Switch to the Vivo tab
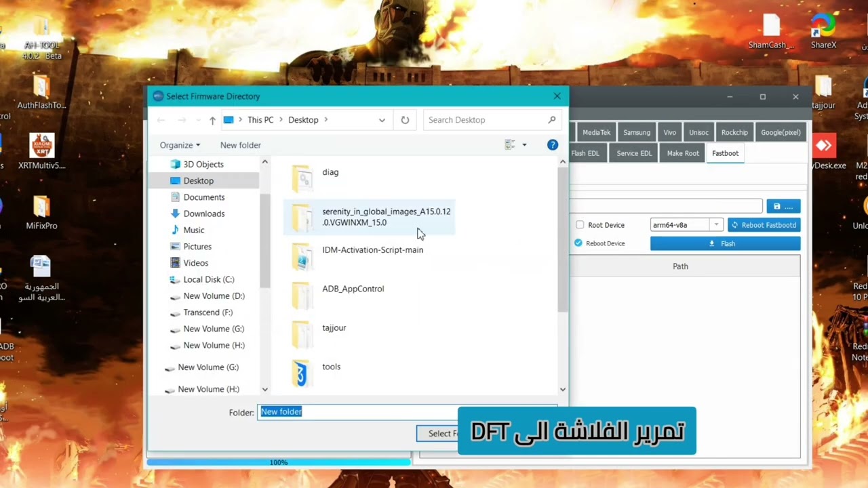Screen dimensions: 868x488 pos(670,132)
